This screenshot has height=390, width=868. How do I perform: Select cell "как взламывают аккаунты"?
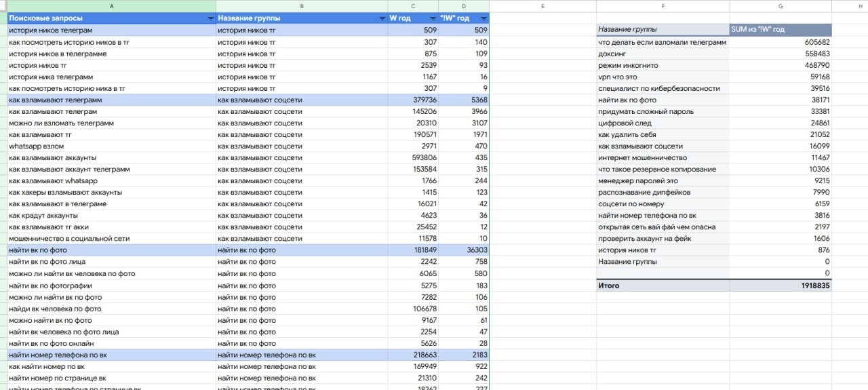click(x=111, y=157)
